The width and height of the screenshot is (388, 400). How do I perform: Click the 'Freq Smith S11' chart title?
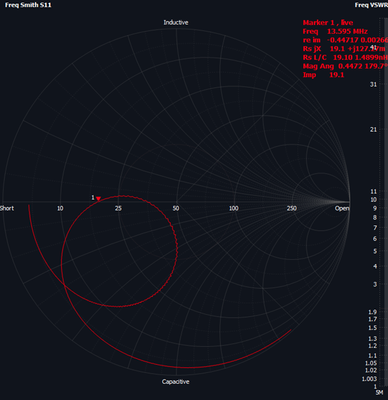28,5
